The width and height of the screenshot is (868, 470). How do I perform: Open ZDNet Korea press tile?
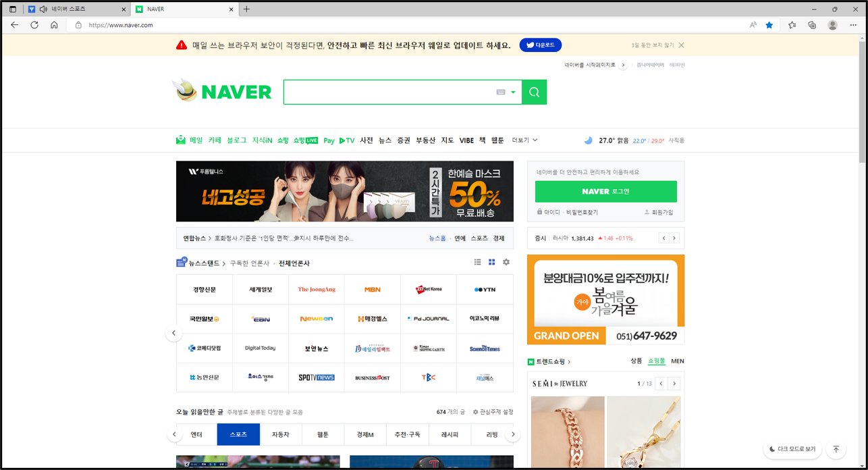pyautogui.click(x=429, y=290)
